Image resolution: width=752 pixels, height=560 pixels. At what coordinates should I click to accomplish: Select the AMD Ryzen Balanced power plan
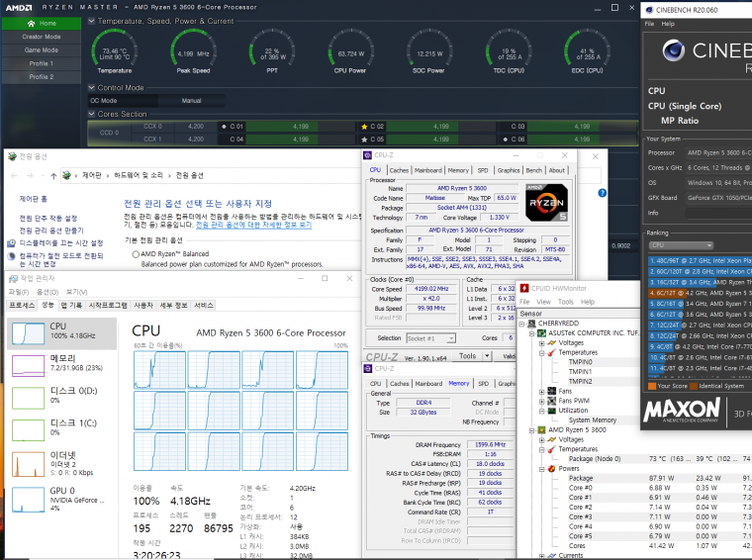coord(136,254)
